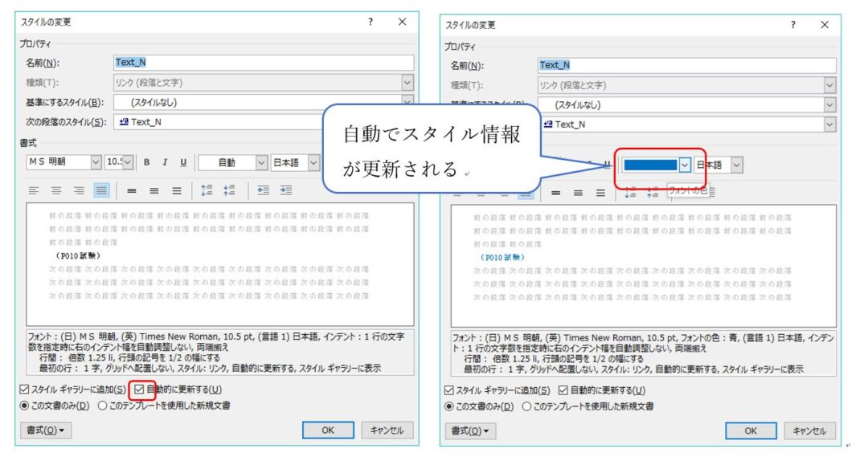Click the 名前 field in the right dialog

point(687,65)
